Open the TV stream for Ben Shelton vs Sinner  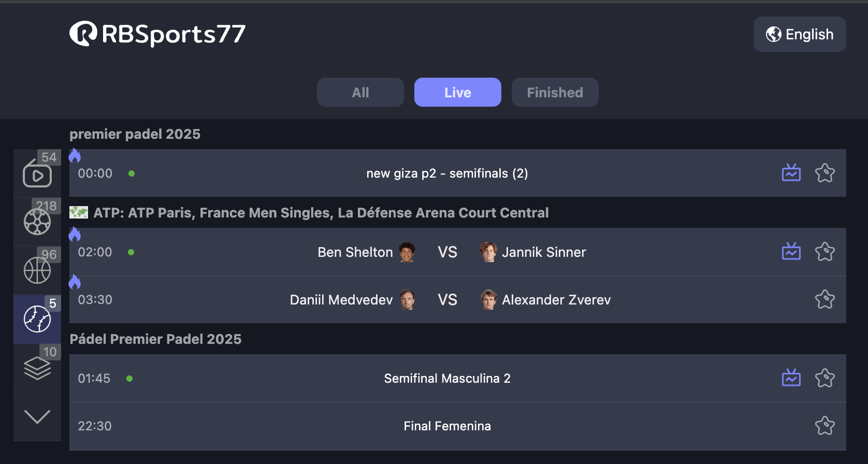(x=791, y=252)
